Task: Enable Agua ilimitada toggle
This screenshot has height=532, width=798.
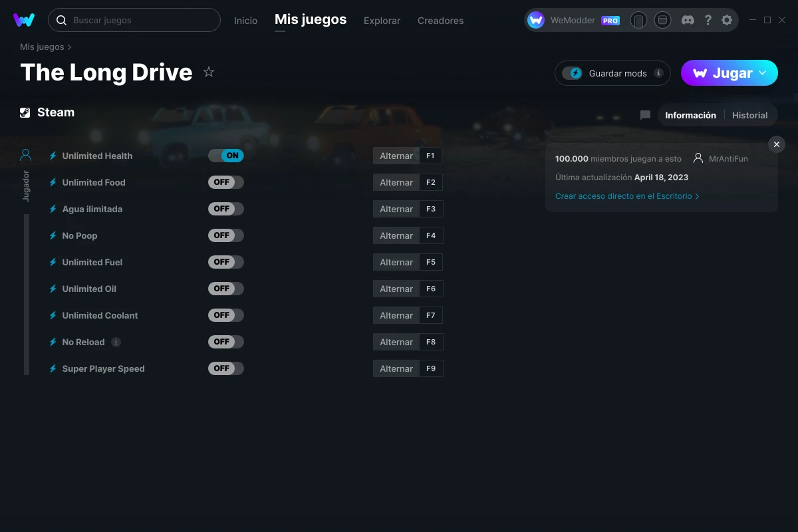Action: coord(226,209)
